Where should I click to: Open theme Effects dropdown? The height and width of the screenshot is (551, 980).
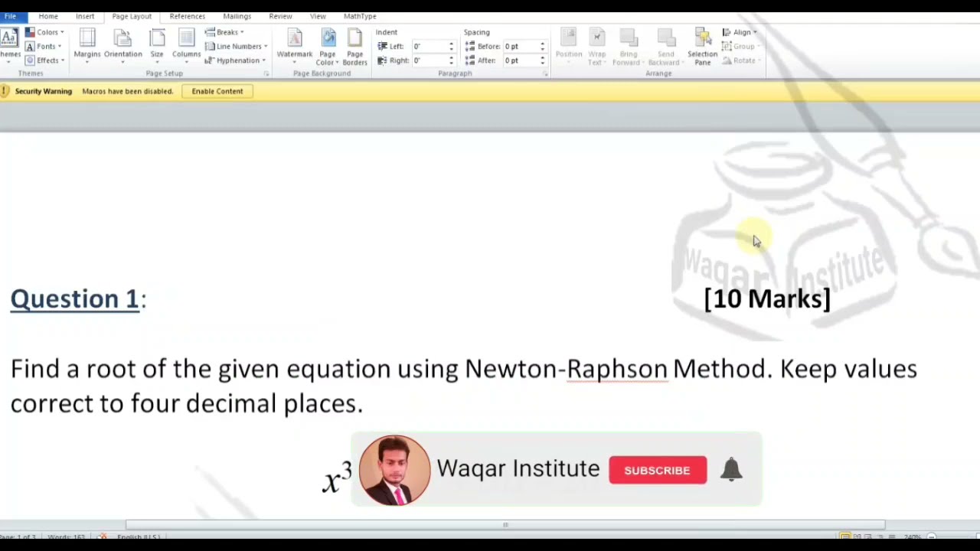coord(45,60)
